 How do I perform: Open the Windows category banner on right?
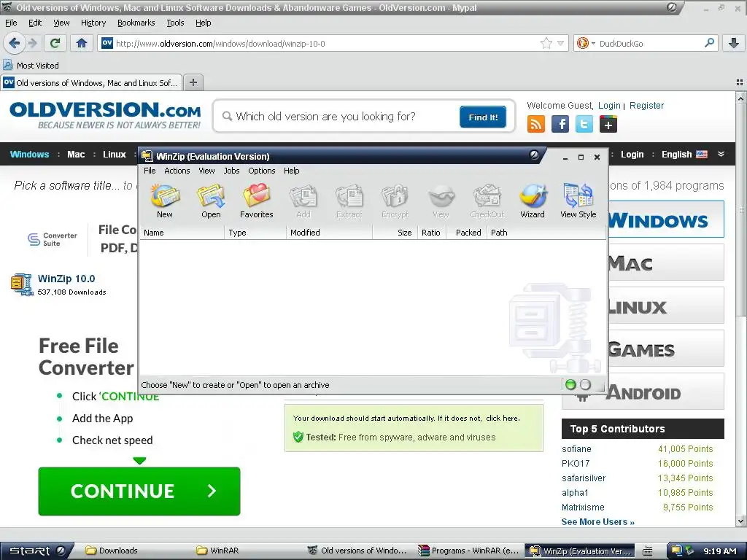[x=666, y=219]
